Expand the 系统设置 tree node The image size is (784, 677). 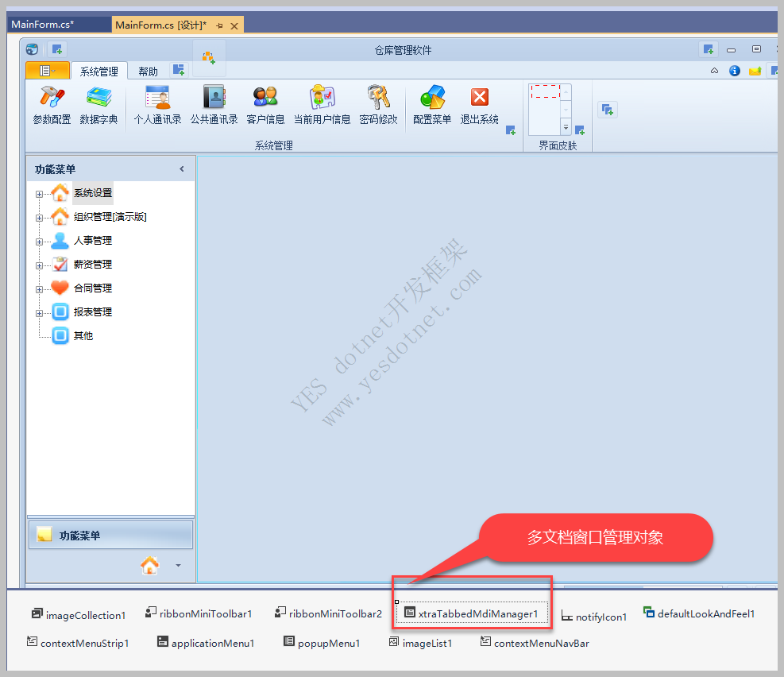[39, 194]
